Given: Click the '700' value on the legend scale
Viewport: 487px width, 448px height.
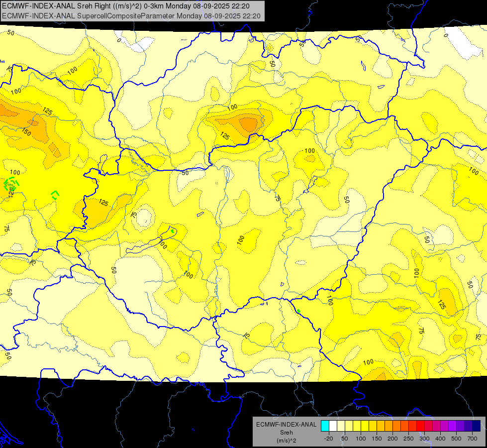Looking at the screenshot, I should pyautogui.click(x=472, y=439).
